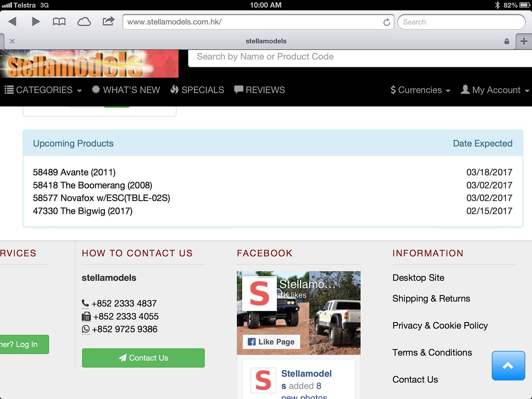
Task: Tap the browser forward arrow
Action: [36, 22]
